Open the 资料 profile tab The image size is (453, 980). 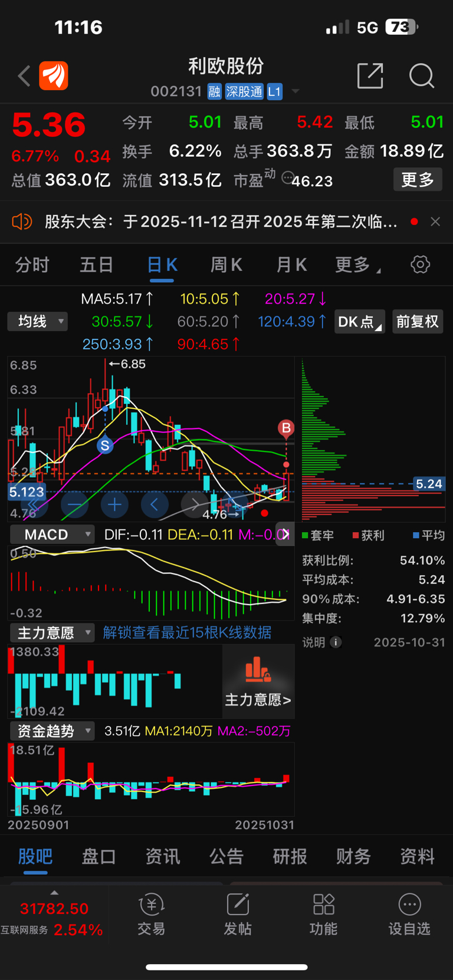(418, 856)
